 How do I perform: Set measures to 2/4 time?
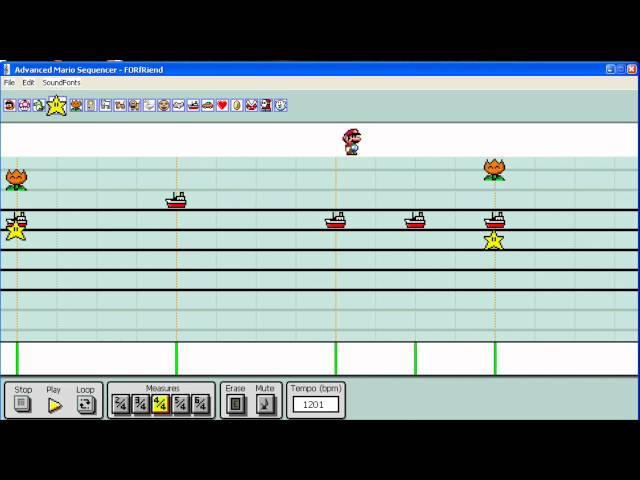(121, 404)
